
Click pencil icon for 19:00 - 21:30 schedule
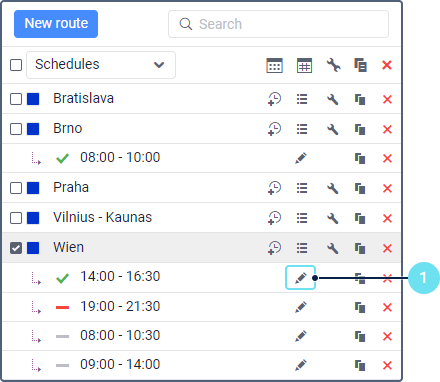point(300,307)
